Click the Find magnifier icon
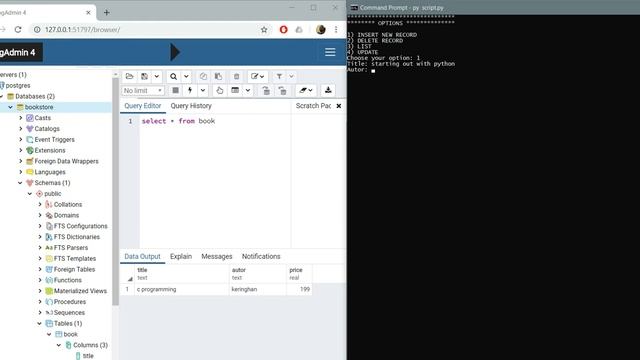 (173, 76)
